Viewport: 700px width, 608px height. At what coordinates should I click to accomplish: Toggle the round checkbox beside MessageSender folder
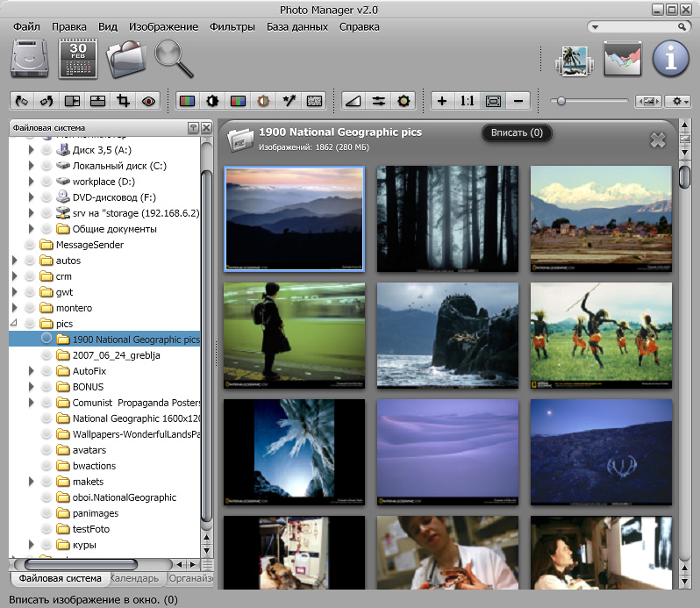32,245
